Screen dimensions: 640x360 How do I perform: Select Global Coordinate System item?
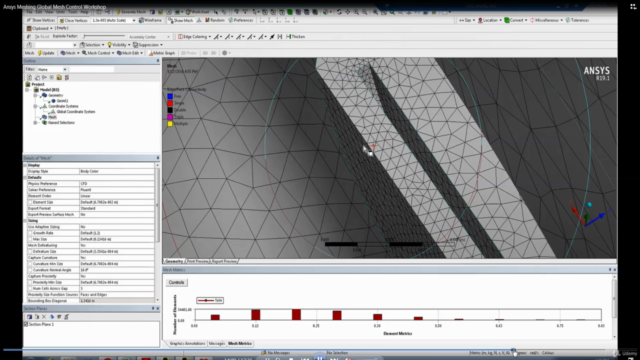(x=76, y=111)
